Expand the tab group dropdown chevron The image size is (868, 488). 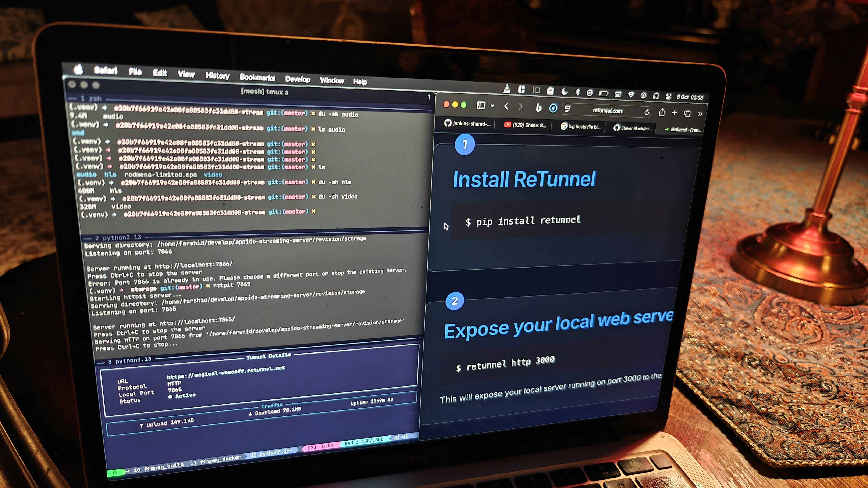492,106
